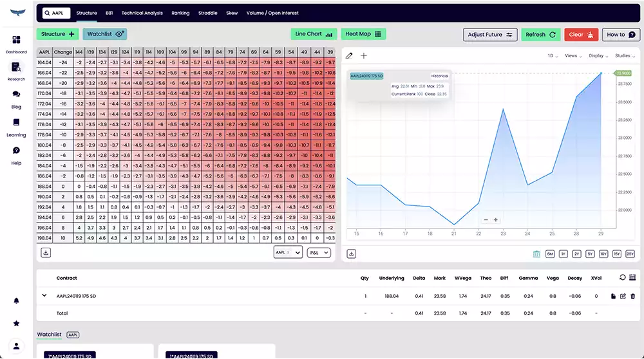Download the heat map table data
Screen dimensions: 644x359
[46, 253]
